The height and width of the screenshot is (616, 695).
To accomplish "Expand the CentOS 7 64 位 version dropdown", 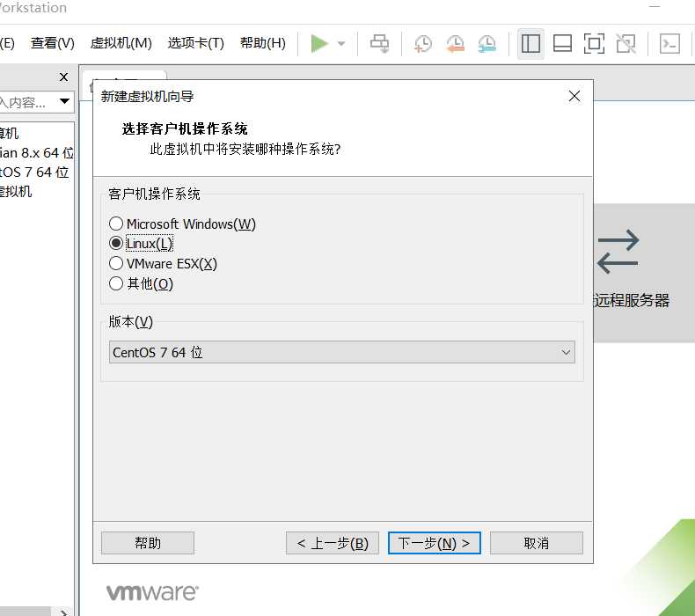I will pyautogui.click(x=342, y=352).
